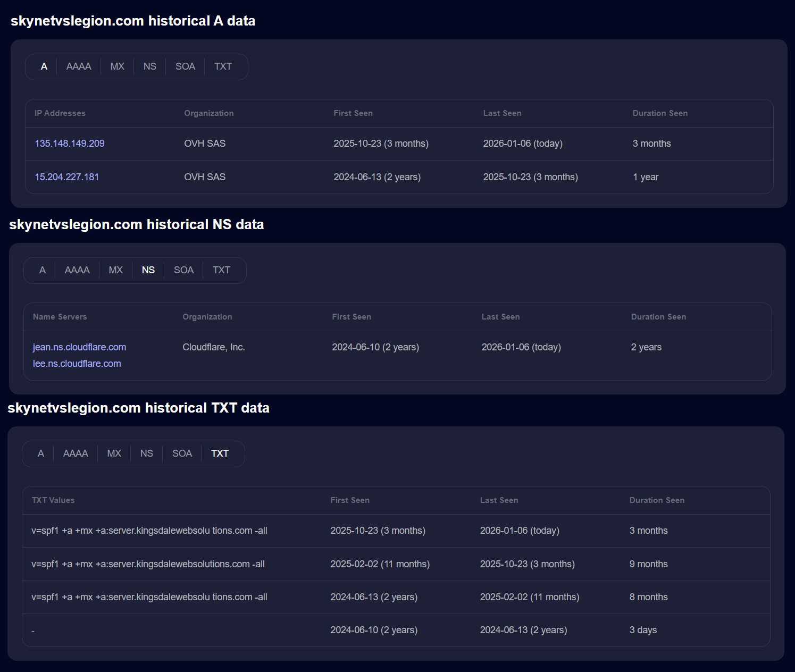The width and height of the screenshot is (795, 672).
Task: Click OVH SAS in the 135.148.149.209 row
Action: coord(205,144)
